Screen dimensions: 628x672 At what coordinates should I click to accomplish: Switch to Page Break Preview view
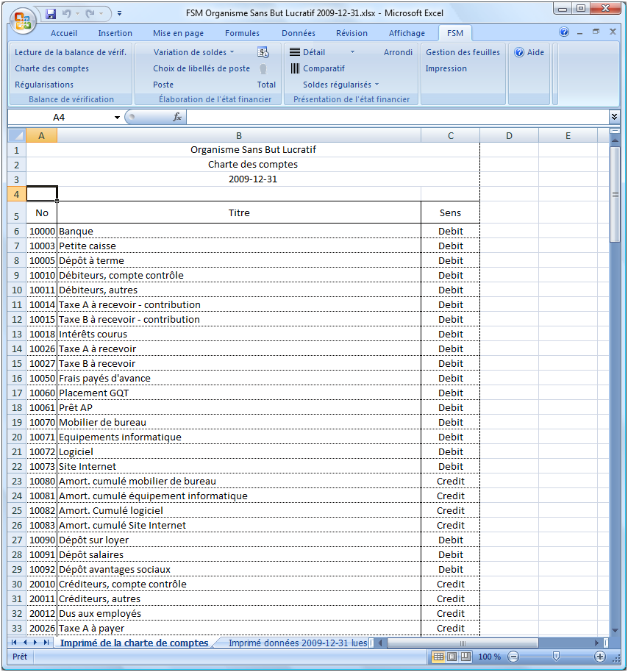point(465,657)
